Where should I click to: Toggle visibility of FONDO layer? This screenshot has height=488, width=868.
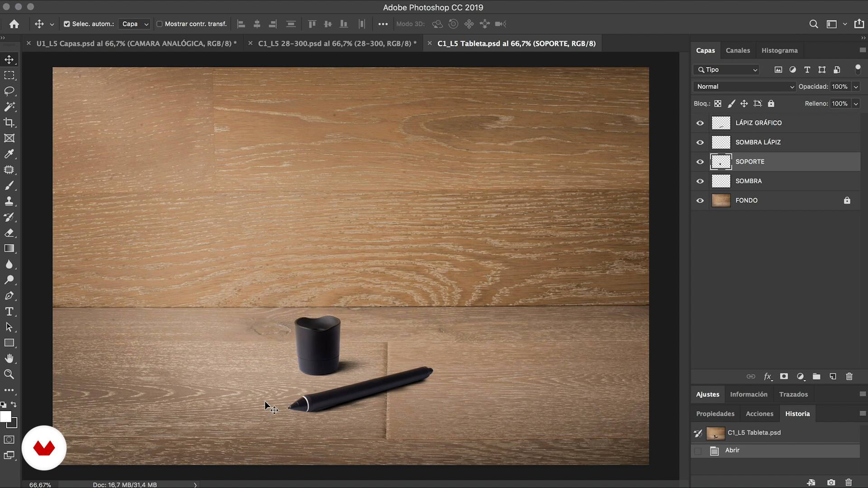[700, 201]
